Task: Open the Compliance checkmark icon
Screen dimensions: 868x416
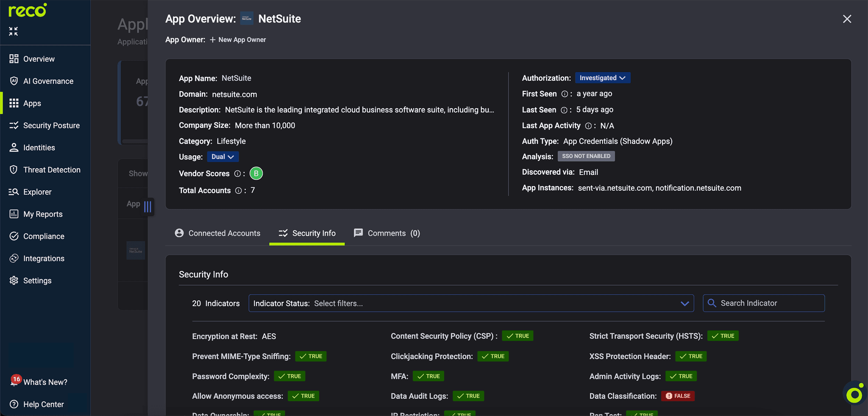Action: [x=14, y=236]
